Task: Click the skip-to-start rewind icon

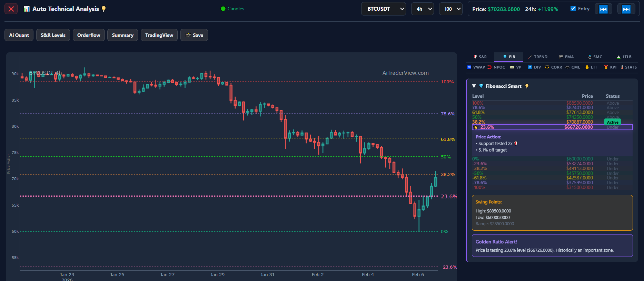Action: coord(603,9)
